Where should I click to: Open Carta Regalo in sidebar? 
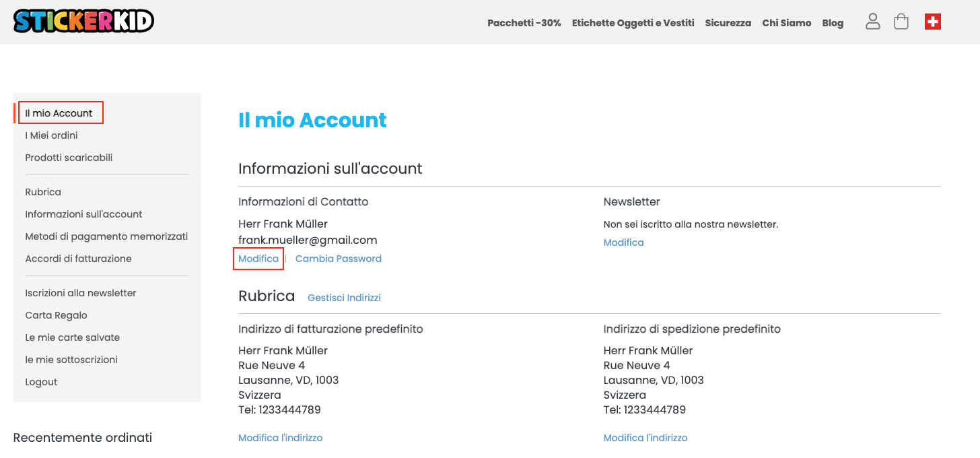[x=56, y=315]
